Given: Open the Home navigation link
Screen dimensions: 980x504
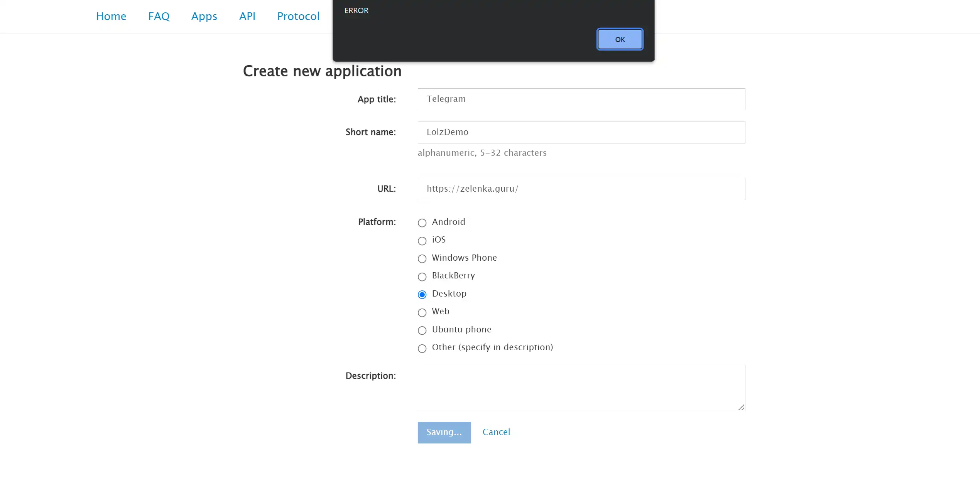Looking at the screenshot, I should [111, 16].
